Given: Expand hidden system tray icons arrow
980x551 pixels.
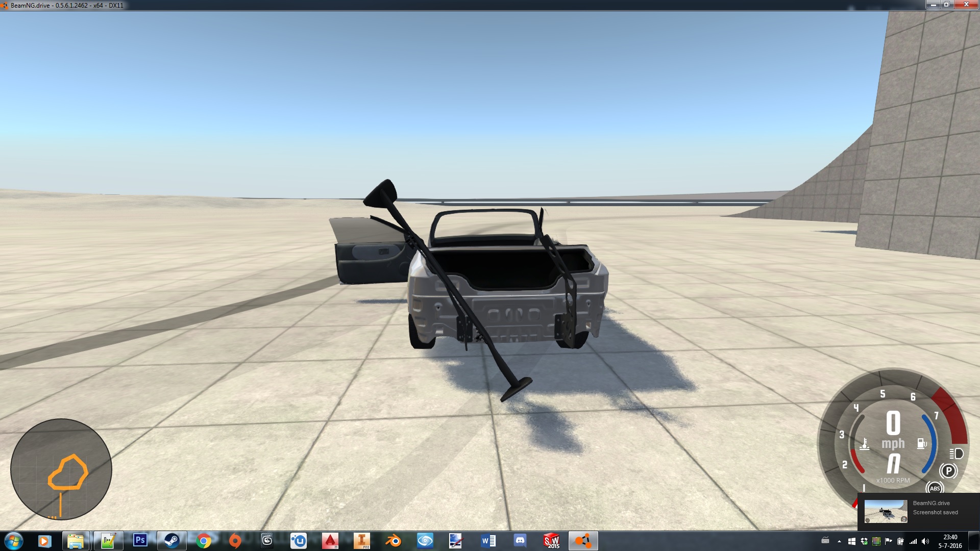Looking at the screenshot, I should 839,541.
